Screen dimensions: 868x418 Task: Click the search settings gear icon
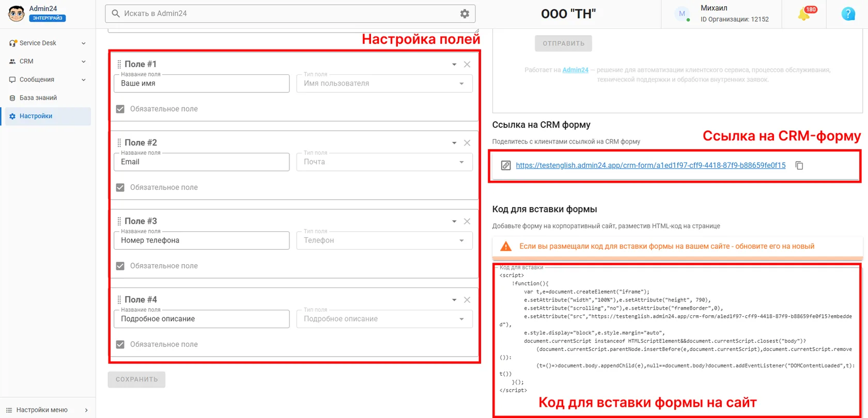[x=464, y=14]
